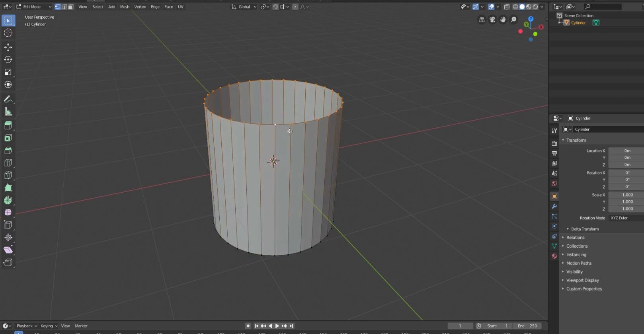Play the animation forward
Image resolution: width=644 pixels, height=334 pixels.
[277, 326]
